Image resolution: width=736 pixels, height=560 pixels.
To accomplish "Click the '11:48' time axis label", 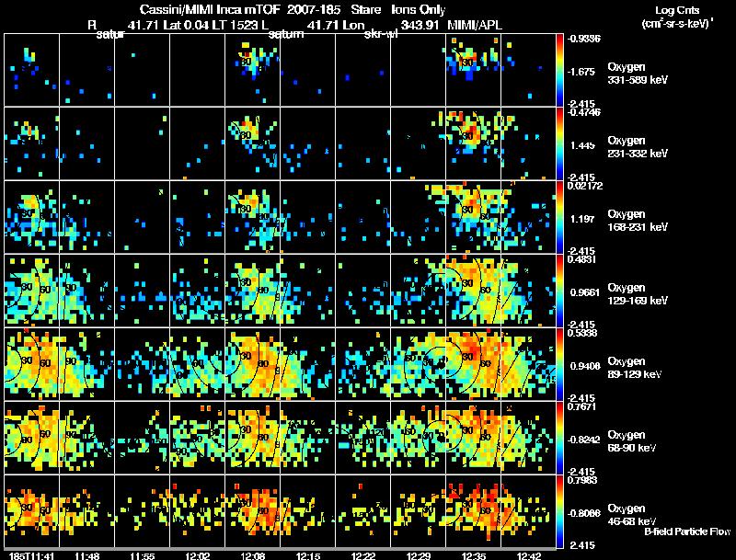I will (x=86, y=555).
